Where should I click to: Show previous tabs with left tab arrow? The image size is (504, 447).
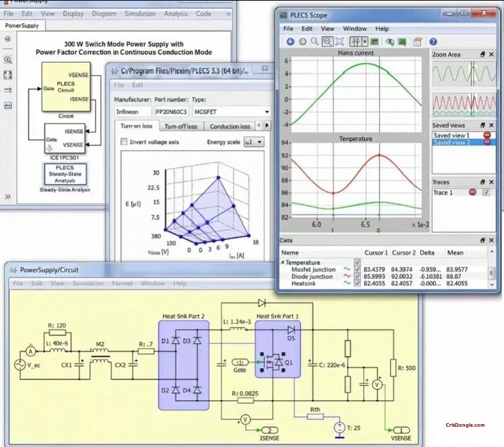[x=259, y=126]
